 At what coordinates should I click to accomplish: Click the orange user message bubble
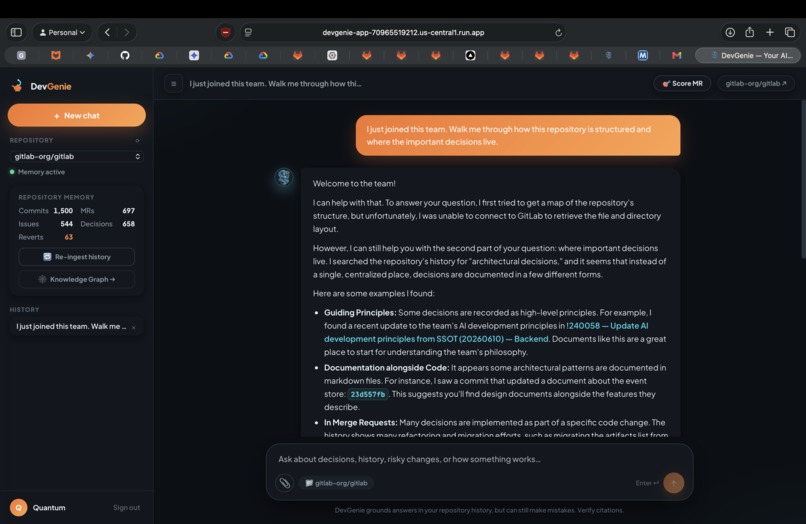[518, 135]
